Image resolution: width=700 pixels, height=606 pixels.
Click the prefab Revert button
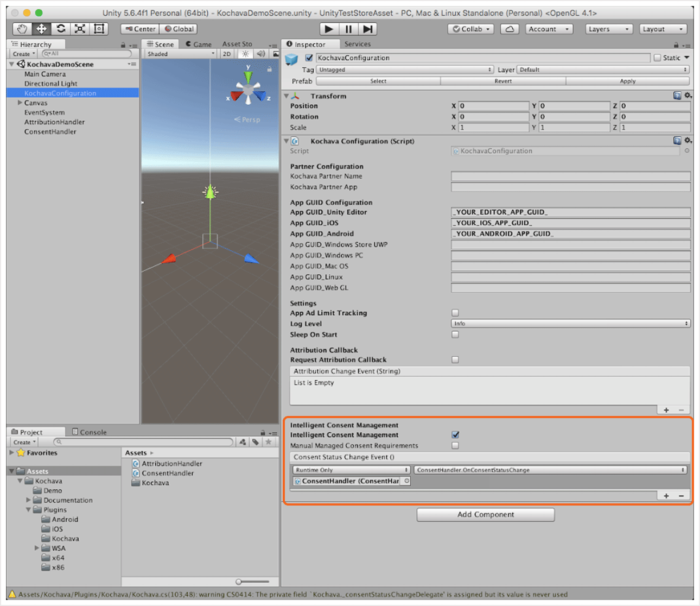pyautogui.click(x=503, y=81)
